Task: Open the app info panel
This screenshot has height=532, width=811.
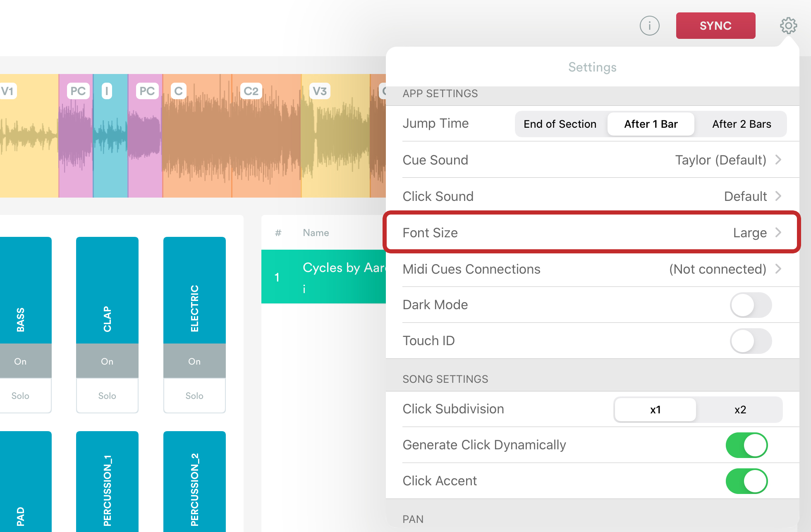Action: [649, 25]
